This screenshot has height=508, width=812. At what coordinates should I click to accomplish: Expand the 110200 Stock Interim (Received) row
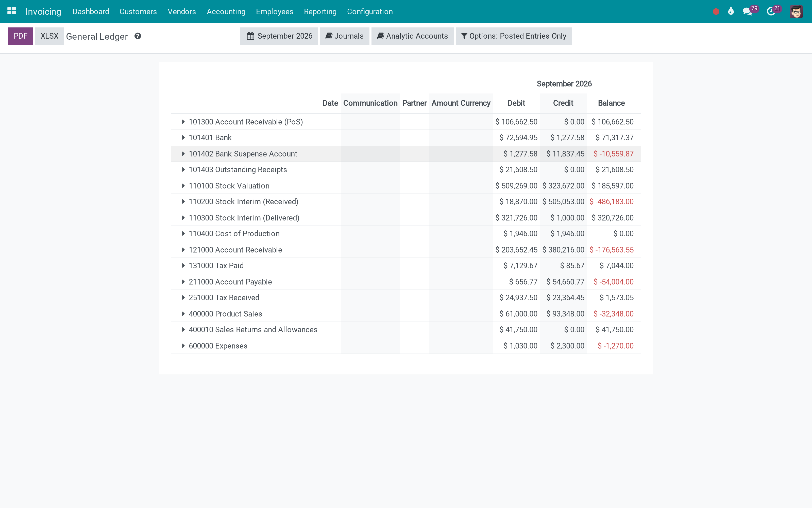183,202
